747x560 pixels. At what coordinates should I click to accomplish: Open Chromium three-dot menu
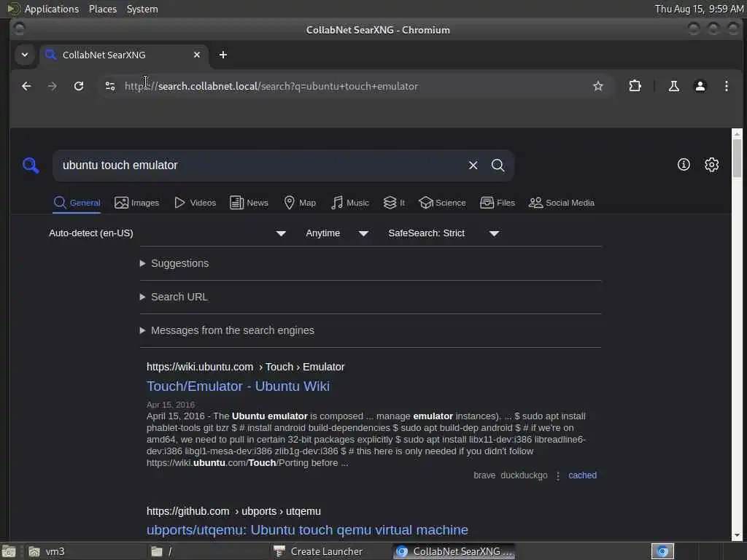(727, 86)
